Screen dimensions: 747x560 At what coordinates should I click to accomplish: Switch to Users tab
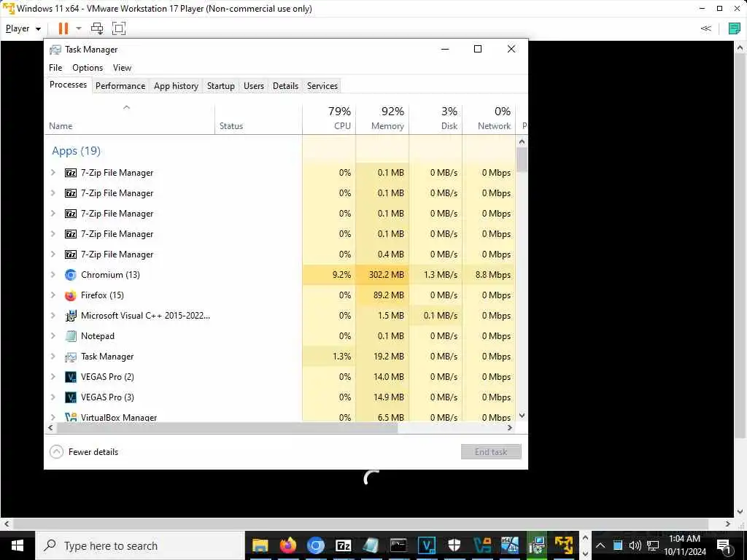[253, 86]
